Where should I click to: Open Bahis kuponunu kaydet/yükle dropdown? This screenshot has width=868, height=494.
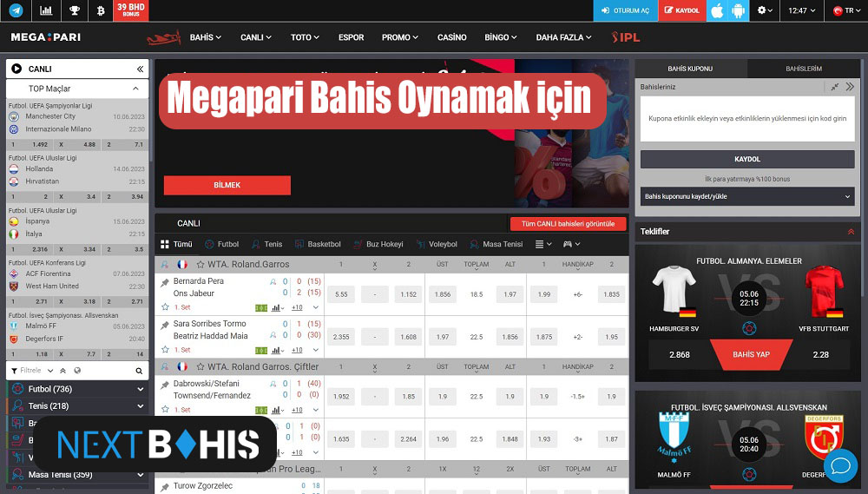coord(747,196)
